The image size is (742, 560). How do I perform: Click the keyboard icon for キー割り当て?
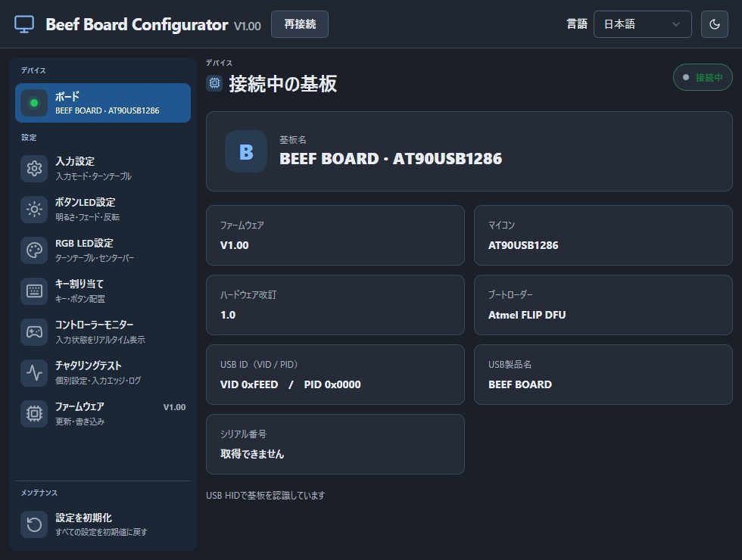(34, 291)
